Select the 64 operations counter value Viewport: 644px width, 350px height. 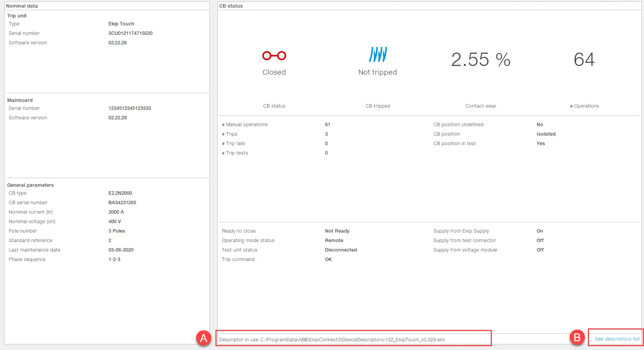[x=584, y=60]
